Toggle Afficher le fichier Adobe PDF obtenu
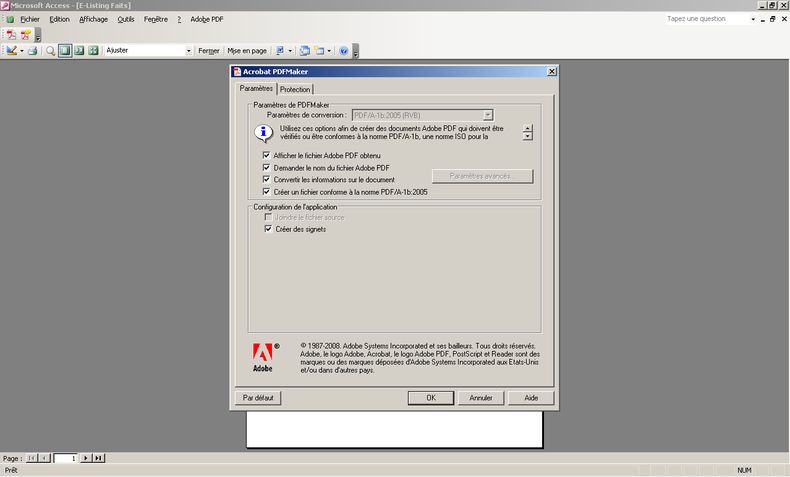Screen dimensions: 790x477 point(267,155)
